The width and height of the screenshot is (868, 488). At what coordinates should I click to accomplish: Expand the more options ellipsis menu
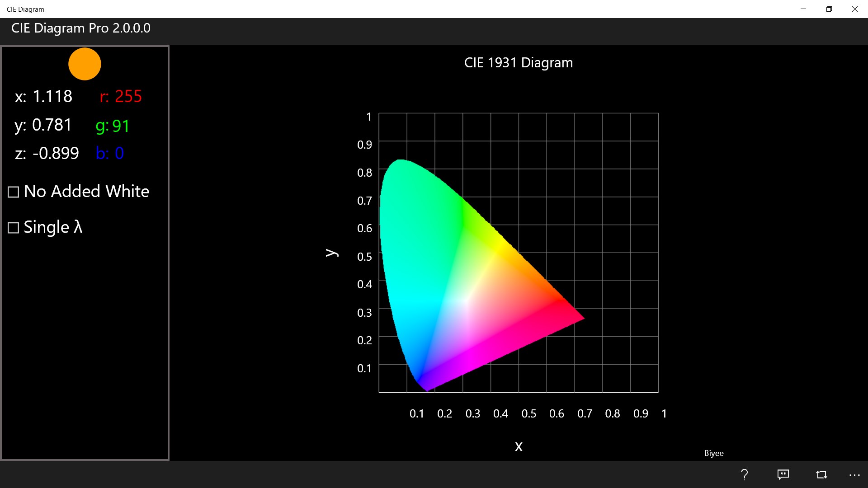click(854, 474)
